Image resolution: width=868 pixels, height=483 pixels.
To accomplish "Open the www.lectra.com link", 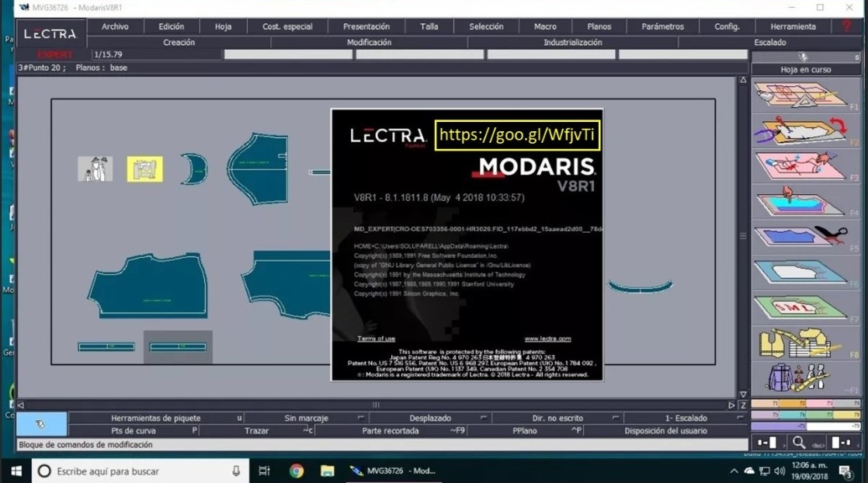I will 547,339.
